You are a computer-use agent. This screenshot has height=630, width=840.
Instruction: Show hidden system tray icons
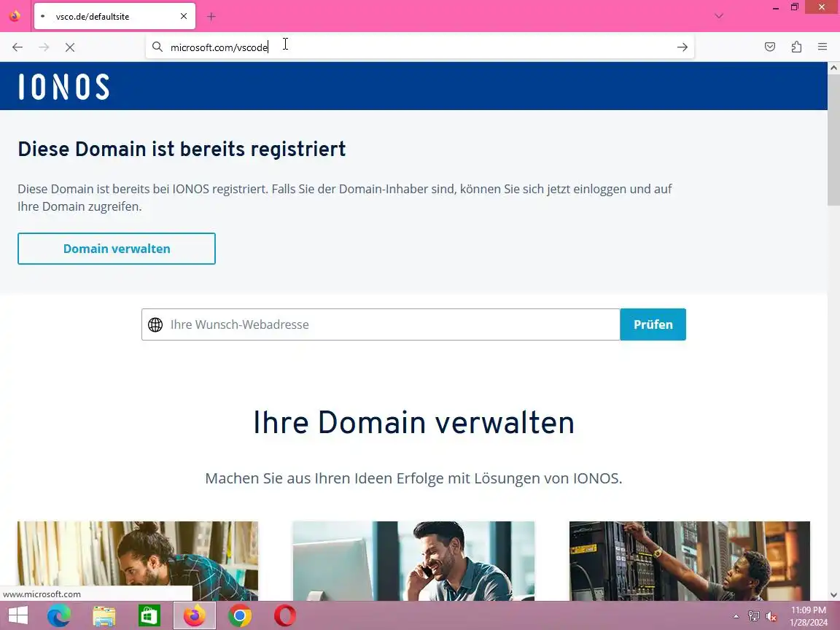[736, 616]
